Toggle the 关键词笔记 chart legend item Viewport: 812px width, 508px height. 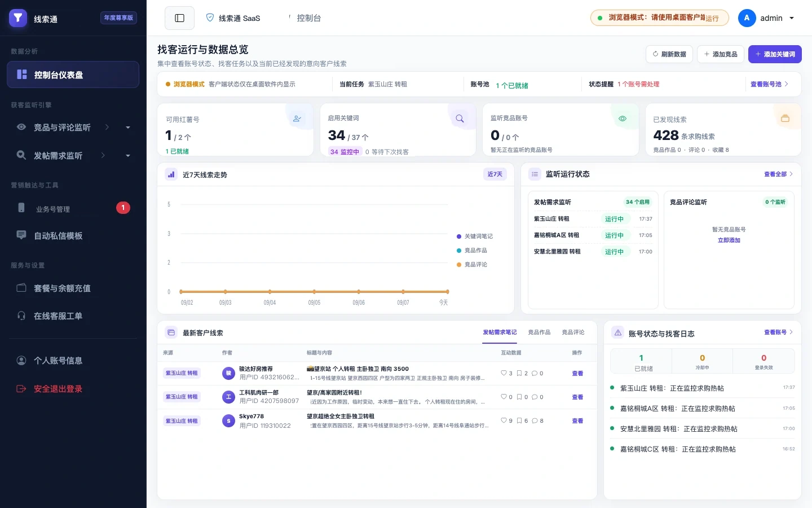[475, 237]
